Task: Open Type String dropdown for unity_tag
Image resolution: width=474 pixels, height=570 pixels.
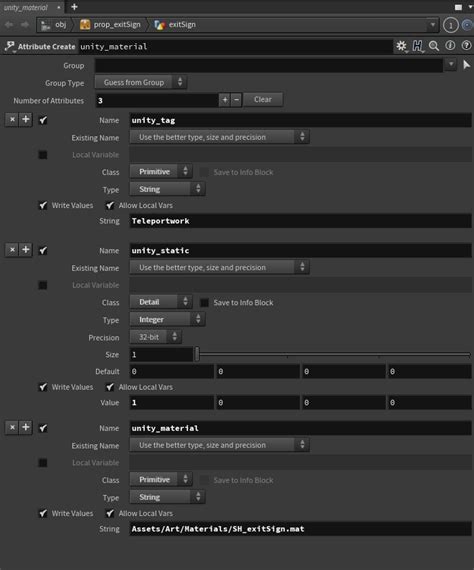Action: [x=167, y=189]
